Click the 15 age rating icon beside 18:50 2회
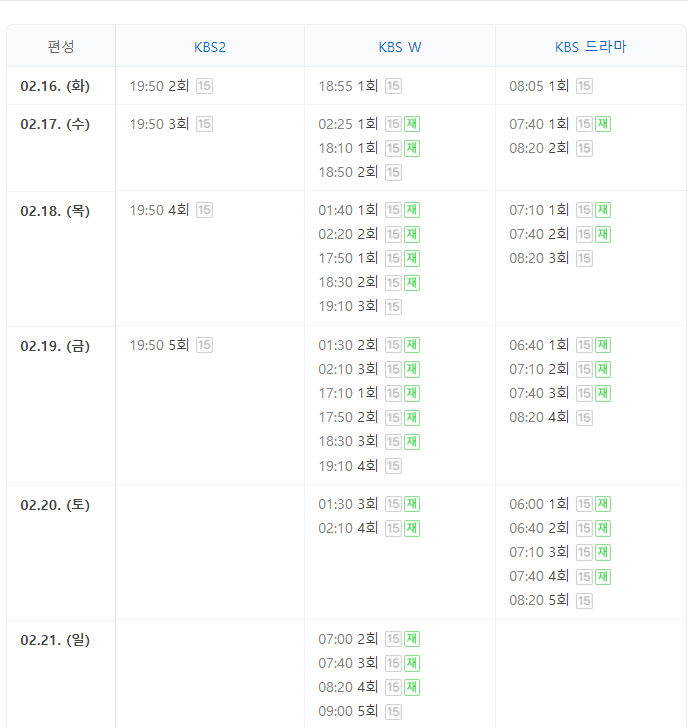 pyautogui.click(x=393, y=172)
